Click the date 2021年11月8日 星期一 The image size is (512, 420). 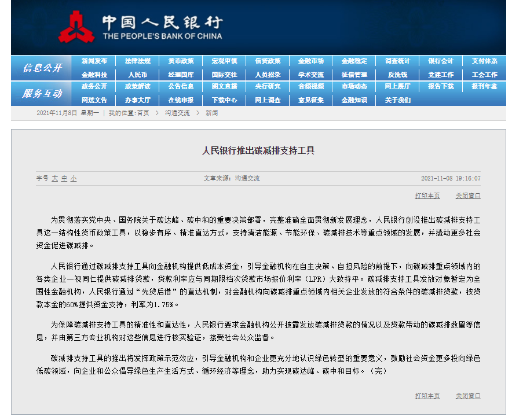[x=68, y=113]
